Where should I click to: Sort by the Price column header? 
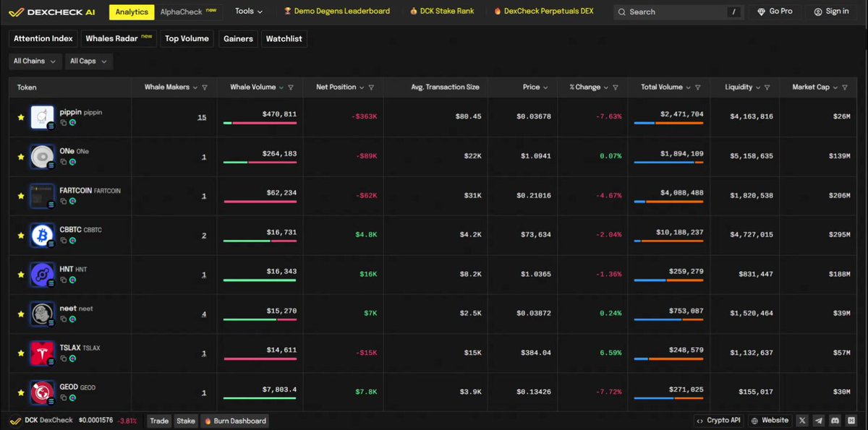click(x=535, y=87)
